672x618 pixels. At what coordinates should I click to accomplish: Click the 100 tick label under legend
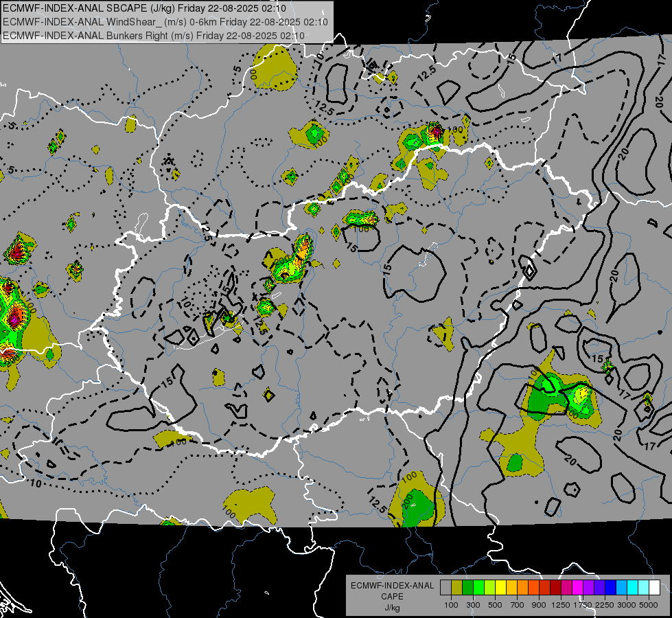coord(451,605)
